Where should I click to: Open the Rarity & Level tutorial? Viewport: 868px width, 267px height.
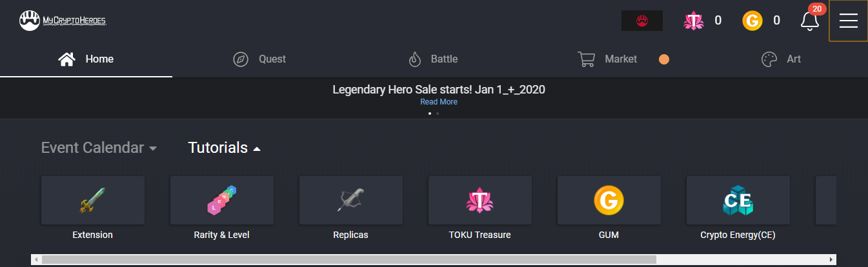pyautogui.click(x=221, y=201)
